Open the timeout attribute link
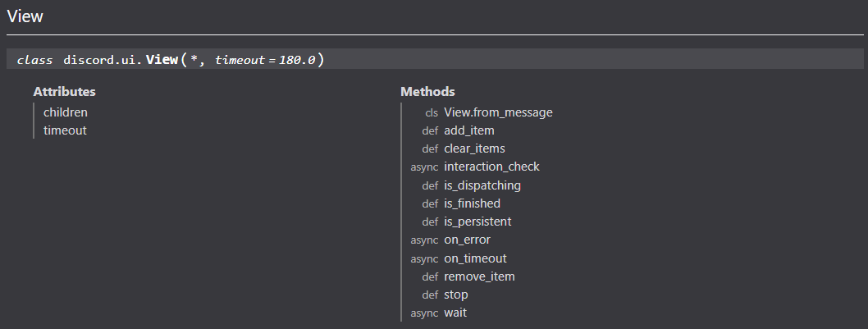Screen dimensions: 868x329 pos(65,130)
